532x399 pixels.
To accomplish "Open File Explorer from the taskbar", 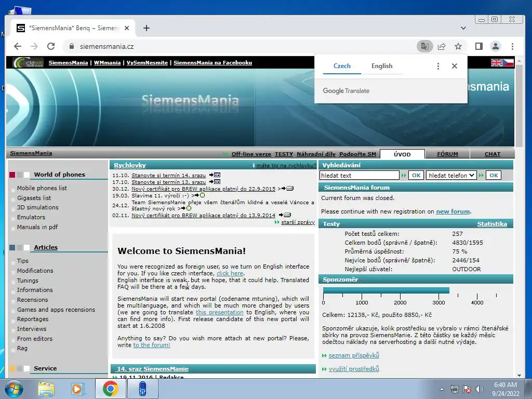I will point(46,389).
